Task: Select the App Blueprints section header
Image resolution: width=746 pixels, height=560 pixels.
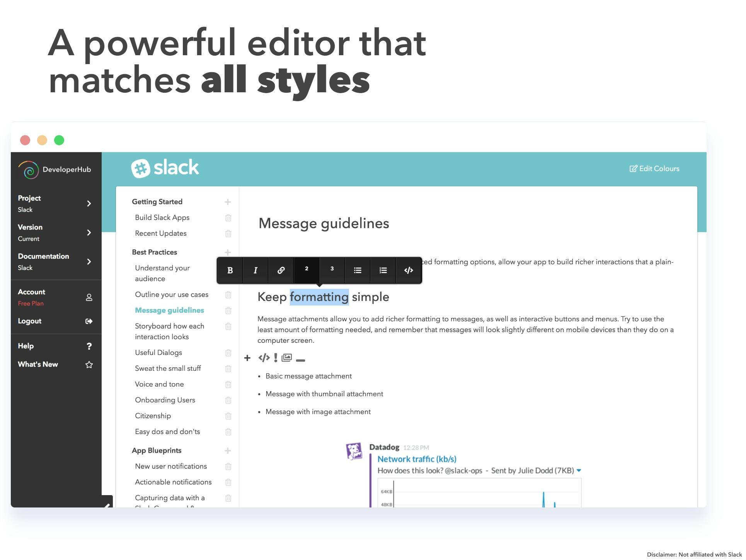Action: pyautogui.click(x=157, y=450)
